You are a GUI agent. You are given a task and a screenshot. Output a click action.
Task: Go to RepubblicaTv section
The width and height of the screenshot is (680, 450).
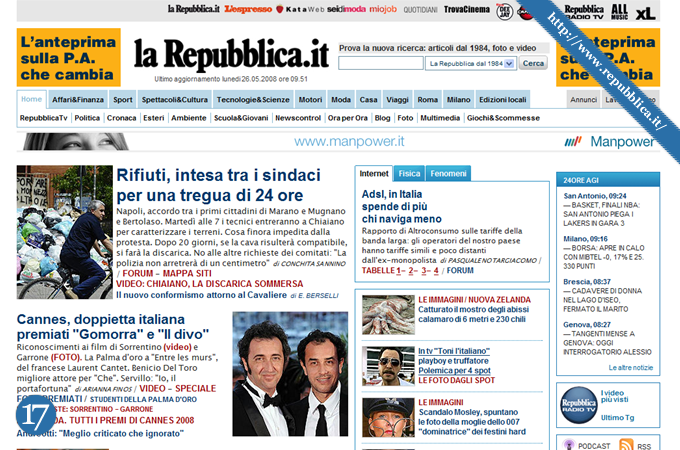tap(43, 118)
